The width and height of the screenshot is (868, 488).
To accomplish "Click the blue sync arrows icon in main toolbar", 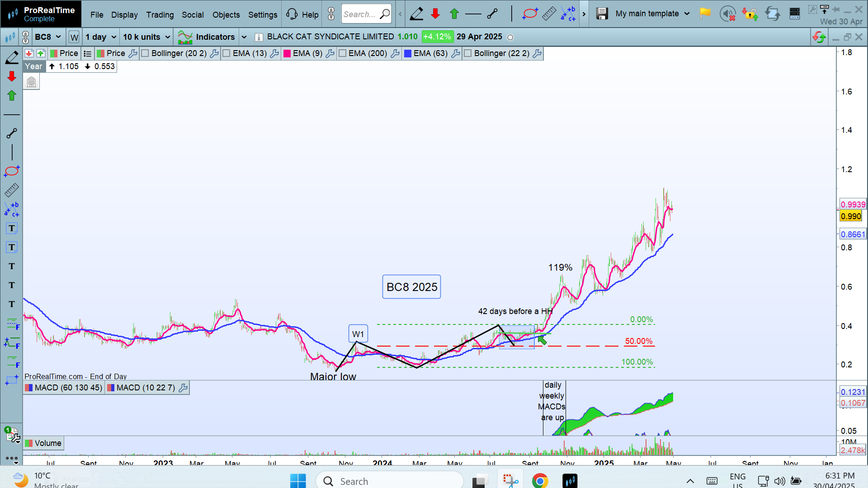I will tap(773, 14).
